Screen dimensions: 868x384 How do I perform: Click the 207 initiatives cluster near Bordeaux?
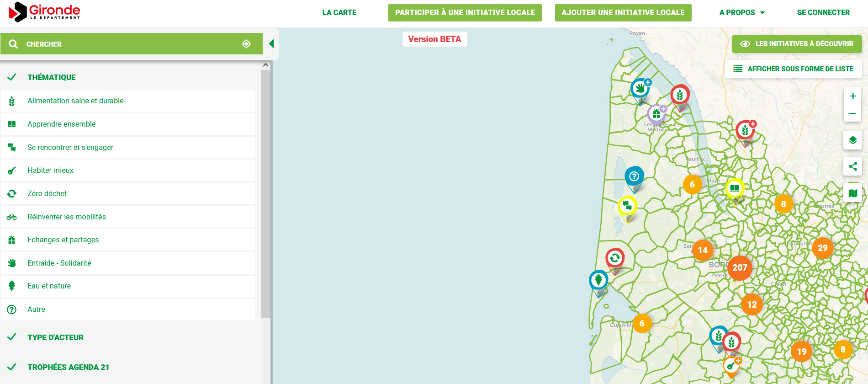tap(740, 267)
